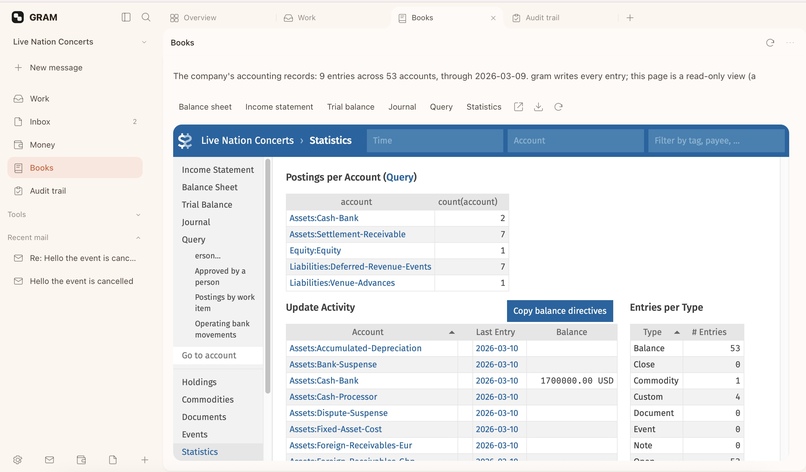Screen dimensions: 806x472
Task: Click Live Nation Concerts breadcrumb title
Action: (247, 140)
